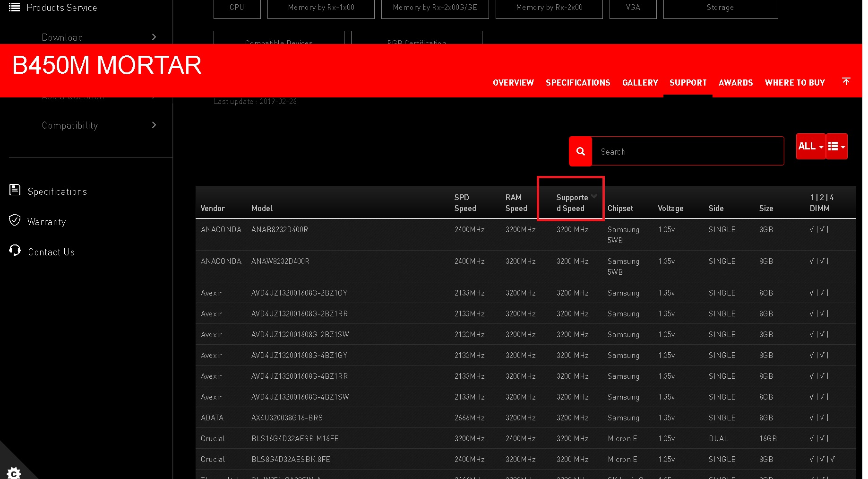Click the Products Service heading
The height and width of the screenshot is (479, 868).
[x=61, y=8]
